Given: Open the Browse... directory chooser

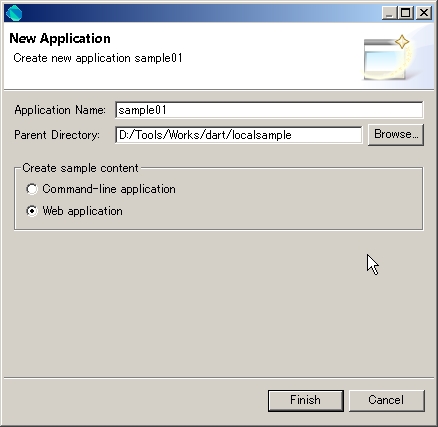Looking at the screenshot, I should tap(396, 135).
